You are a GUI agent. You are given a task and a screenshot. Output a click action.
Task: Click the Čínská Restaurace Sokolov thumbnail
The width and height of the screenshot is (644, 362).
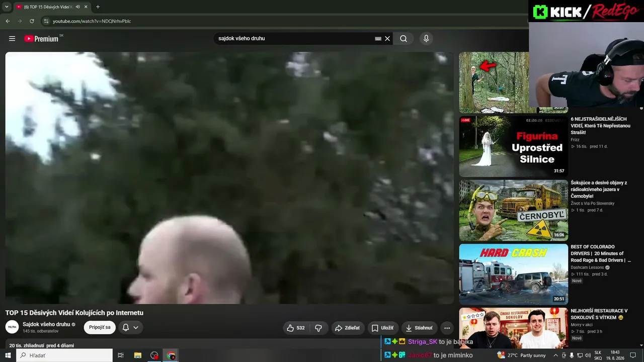[513, 328]
